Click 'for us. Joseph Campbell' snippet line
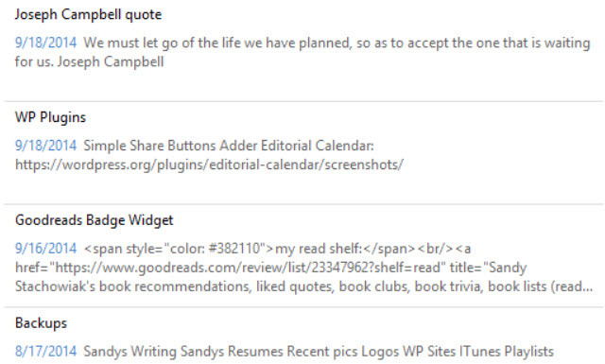This screenshot has height=364, width=605. pos(90,61)
